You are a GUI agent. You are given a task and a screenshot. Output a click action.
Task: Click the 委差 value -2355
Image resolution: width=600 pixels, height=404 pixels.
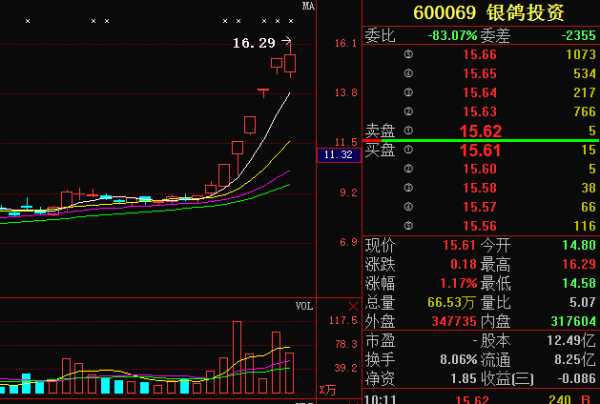pos(579,36)
